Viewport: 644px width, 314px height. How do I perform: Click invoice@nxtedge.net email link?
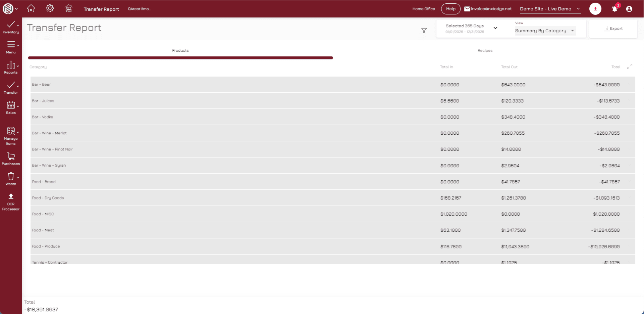(491, 9)
